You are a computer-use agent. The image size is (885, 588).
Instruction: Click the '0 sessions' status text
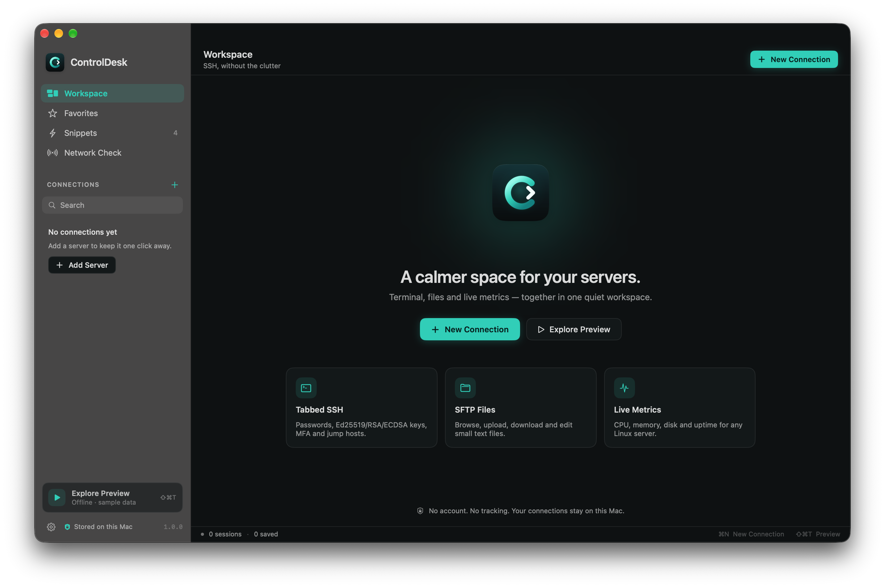pos(225,534)
